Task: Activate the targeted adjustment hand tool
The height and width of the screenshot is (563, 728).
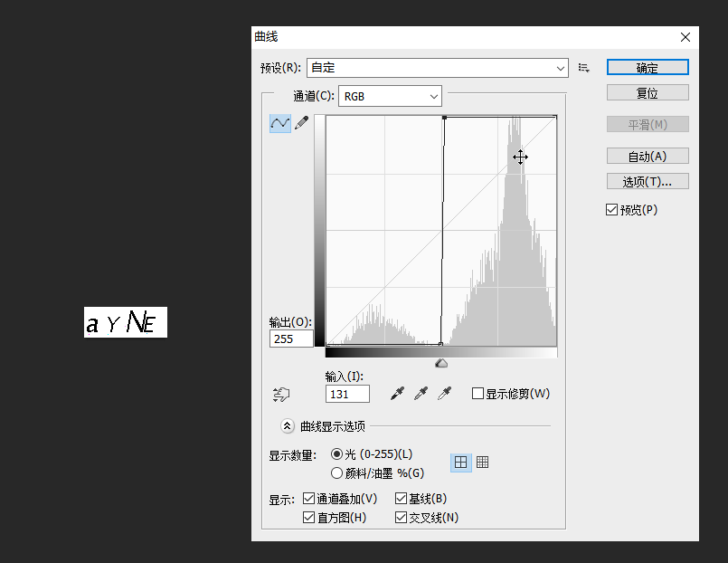Action: pyautogui.click(x=281, y=393)
